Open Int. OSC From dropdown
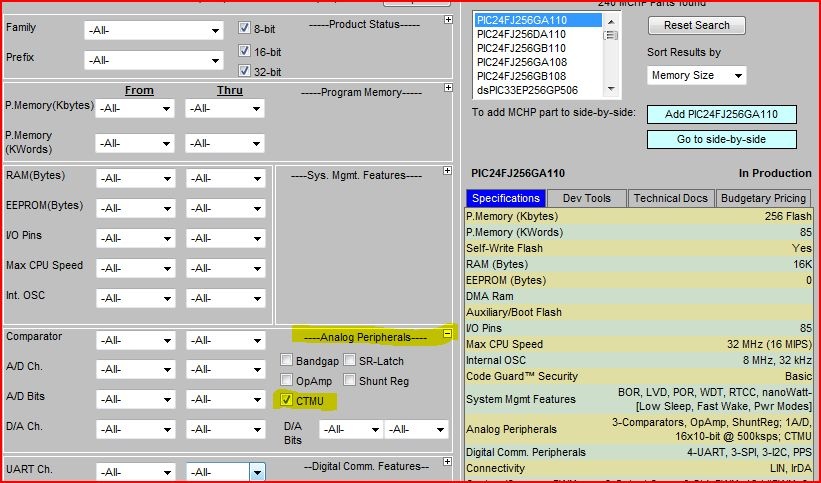Image resolution: width=821 pixels, height=483 pixels. (x=136, y=298)
